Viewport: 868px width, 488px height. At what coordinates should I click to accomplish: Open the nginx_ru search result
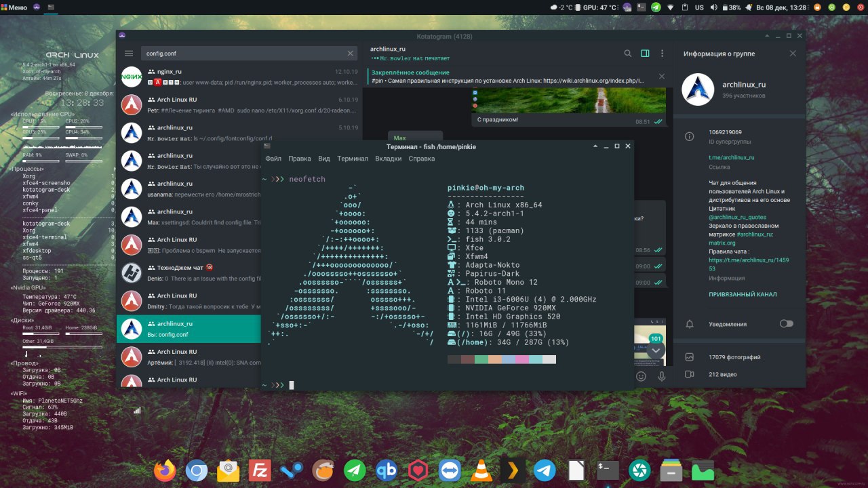(239, 77)
